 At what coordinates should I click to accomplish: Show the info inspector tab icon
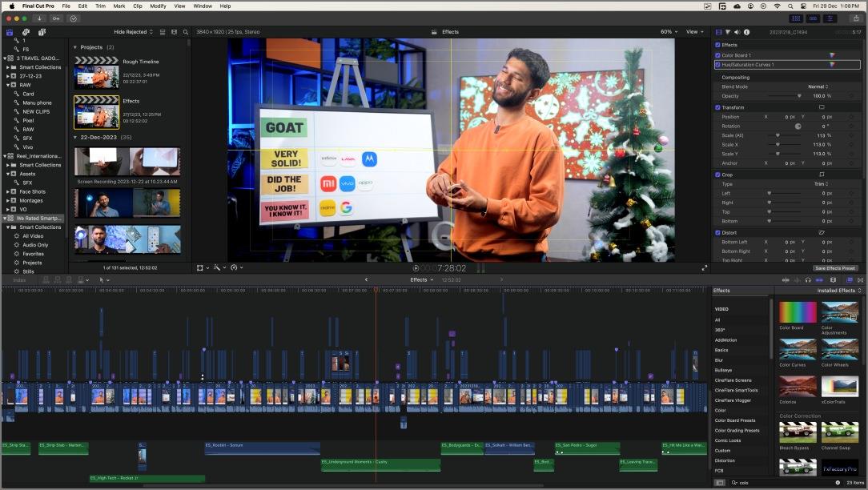746,32
